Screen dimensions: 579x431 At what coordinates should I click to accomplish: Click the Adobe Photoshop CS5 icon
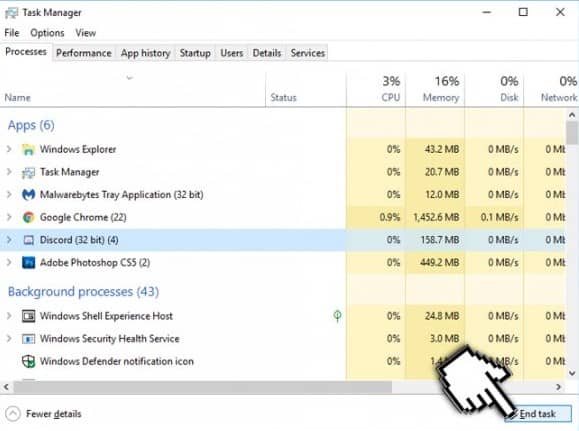tap(28, 263)
